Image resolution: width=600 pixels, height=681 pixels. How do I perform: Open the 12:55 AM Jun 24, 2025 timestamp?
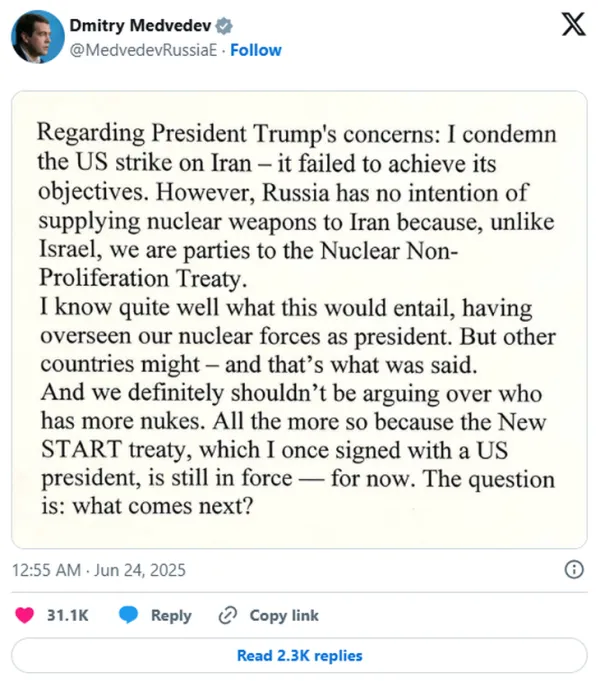coord(99,570)
